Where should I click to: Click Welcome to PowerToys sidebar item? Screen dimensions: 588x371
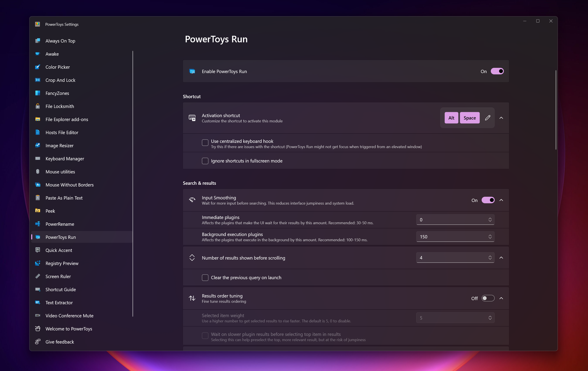[69, 328]
